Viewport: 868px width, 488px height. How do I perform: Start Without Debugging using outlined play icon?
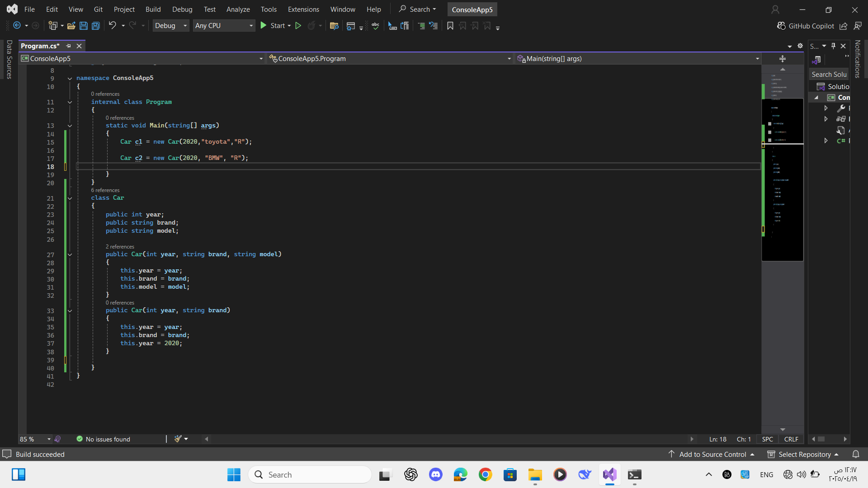[x=298, y=26]
